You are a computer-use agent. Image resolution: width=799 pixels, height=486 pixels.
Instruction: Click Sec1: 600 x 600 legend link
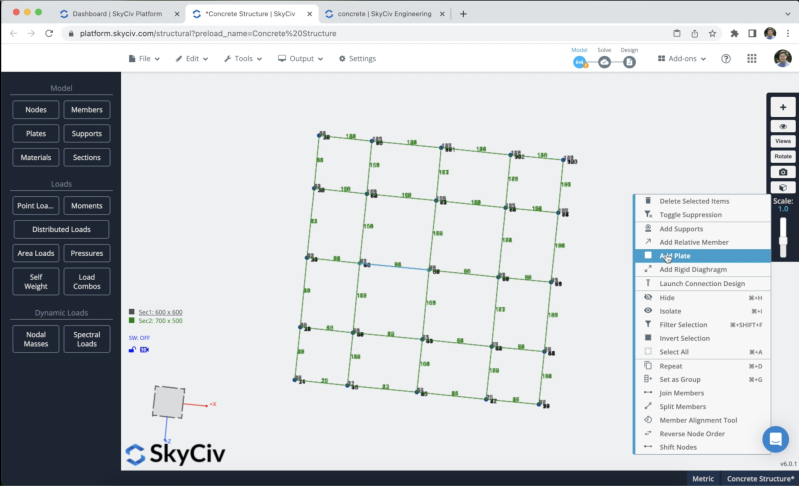(x=161, y=312)
